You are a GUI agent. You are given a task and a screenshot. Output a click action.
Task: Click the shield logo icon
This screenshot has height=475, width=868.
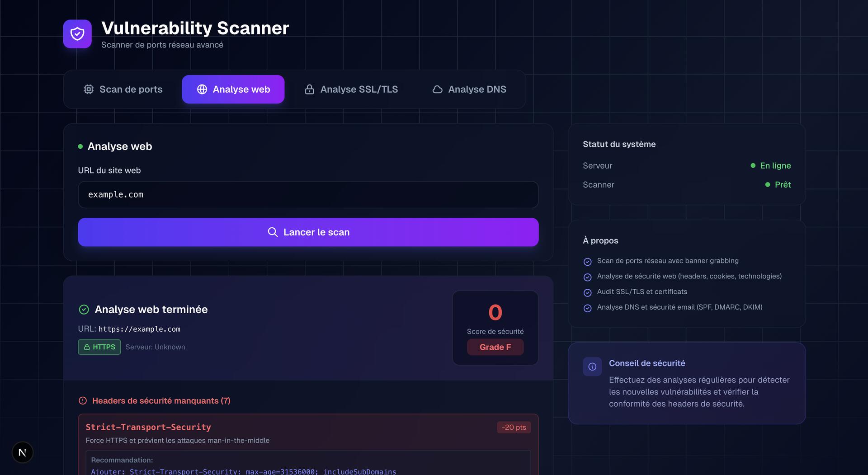tap(77, 33)
